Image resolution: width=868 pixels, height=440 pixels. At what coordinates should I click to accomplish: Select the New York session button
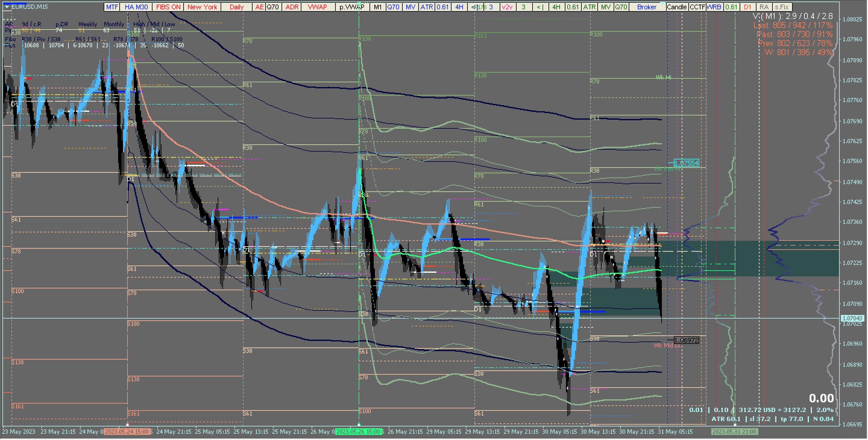coord(202,7)
